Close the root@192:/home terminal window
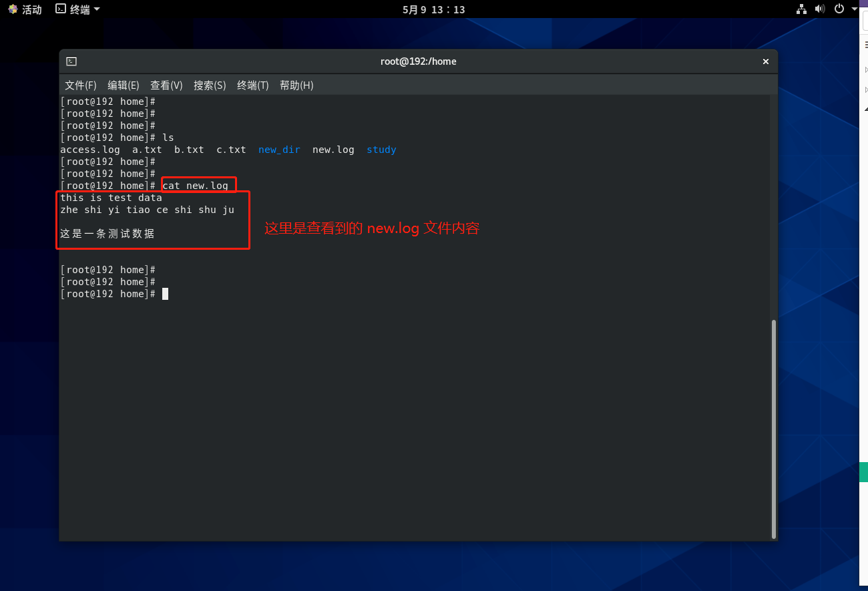Viewport: 868px width, 591px height. (766, 61)
